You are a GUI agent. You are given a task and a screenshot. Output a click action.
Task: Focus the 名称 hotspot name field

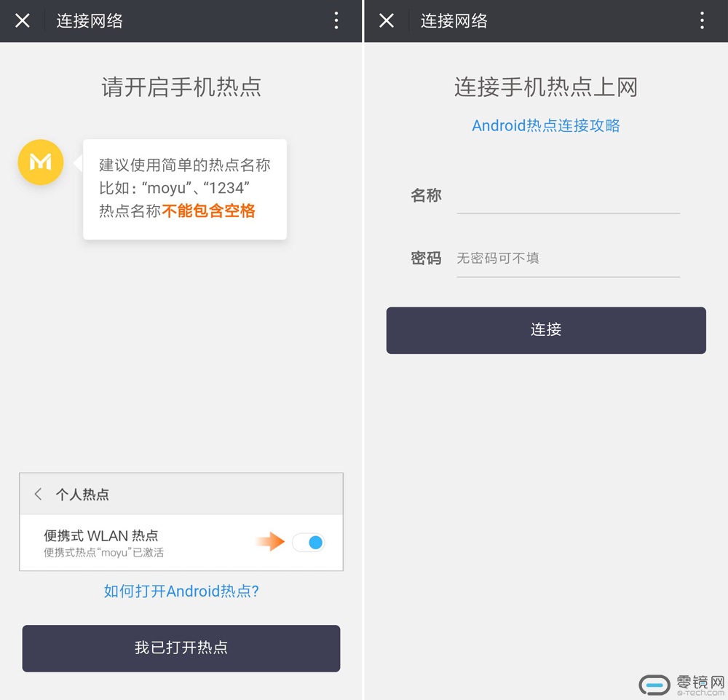(568, 197)
